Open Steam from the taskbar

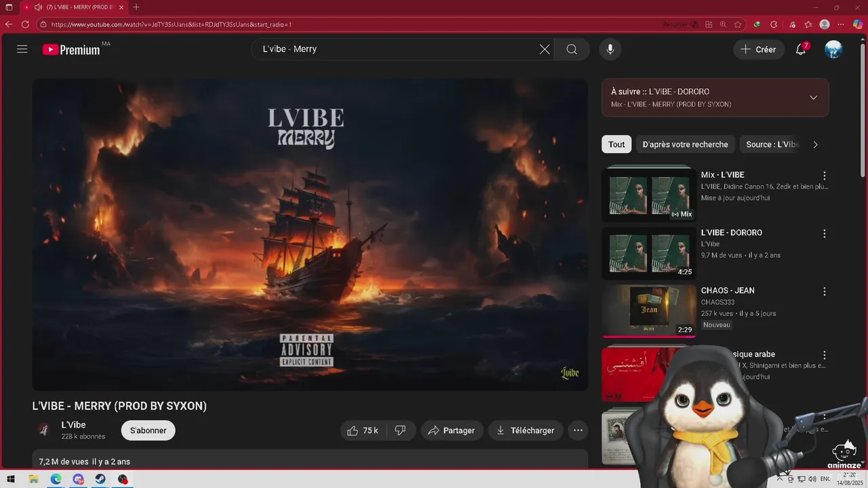tap(100, 479)
